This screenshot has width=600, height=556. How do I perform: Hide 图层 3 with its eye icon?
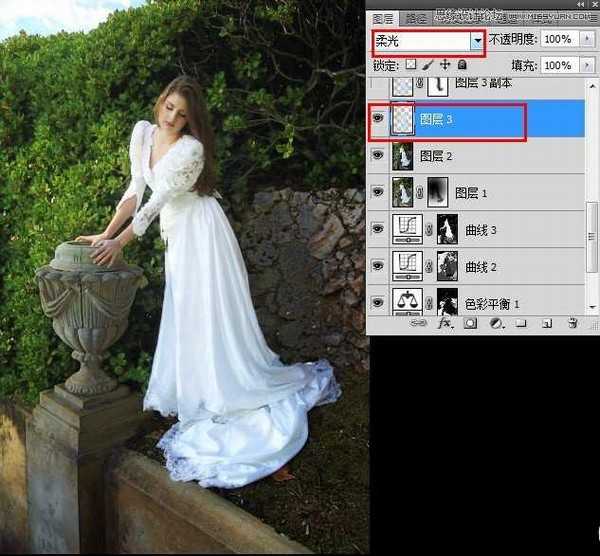click(x=378, y=119)
